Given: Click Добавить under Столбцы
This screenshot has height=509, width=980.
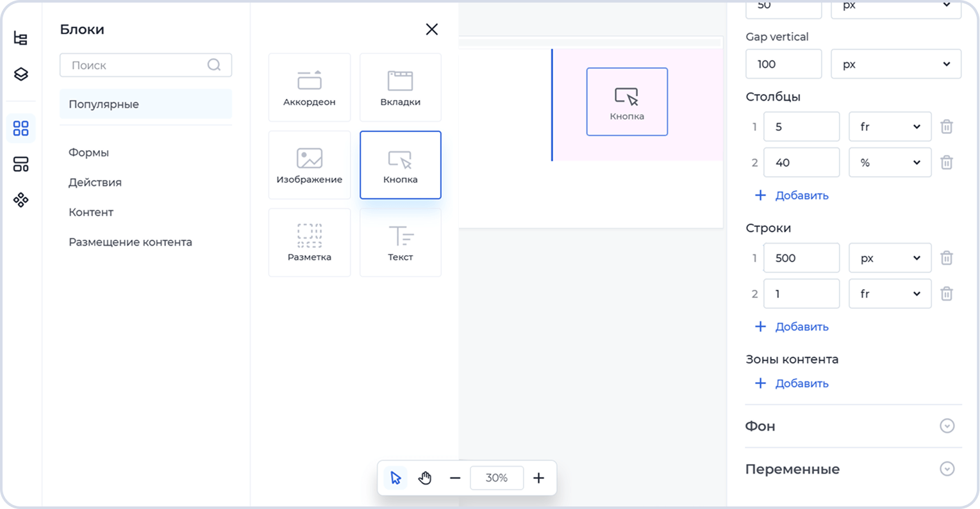Looking at the screenshot, I should point(792,196).
